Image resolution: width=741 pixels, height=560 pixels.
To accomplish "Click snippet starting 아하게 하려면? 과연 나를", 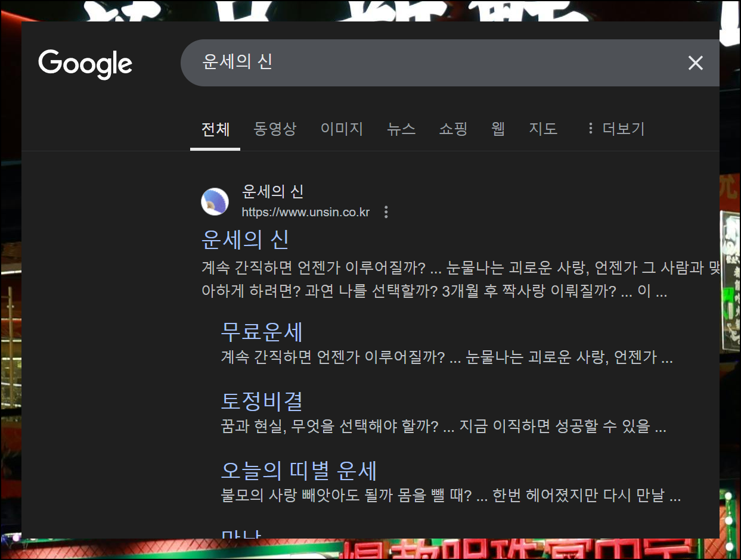I will (x=434, y=292).
